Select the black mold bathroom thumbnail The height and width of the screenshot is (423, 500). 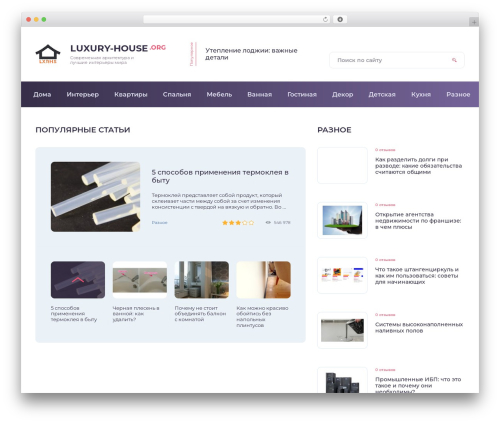tap(140, 280)
